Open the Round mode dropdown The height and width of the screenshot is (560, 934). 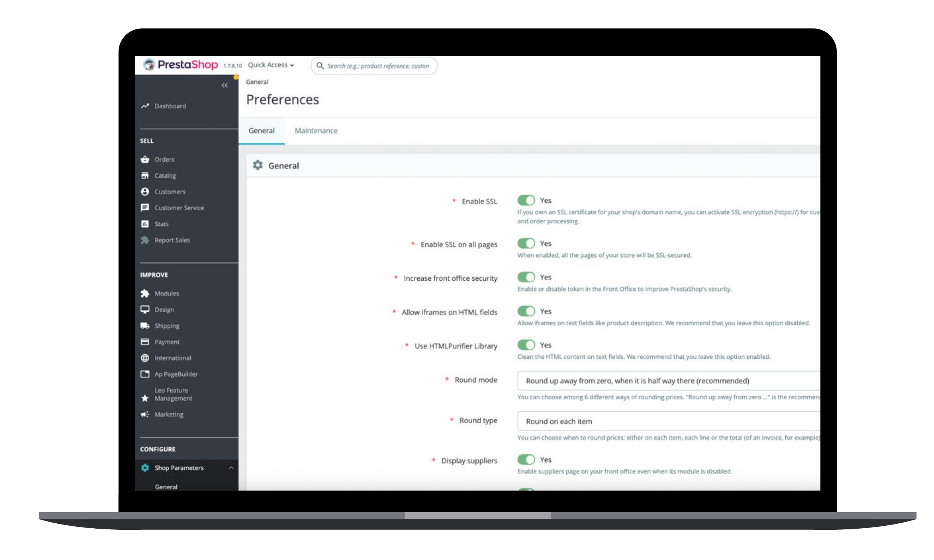[669, 381]
